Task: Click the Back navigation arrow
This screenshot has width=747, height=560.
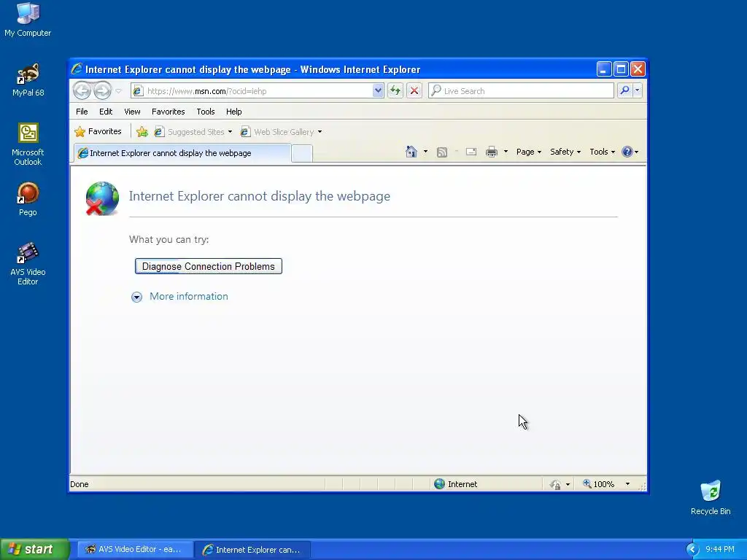Action: tap(82, 90)
